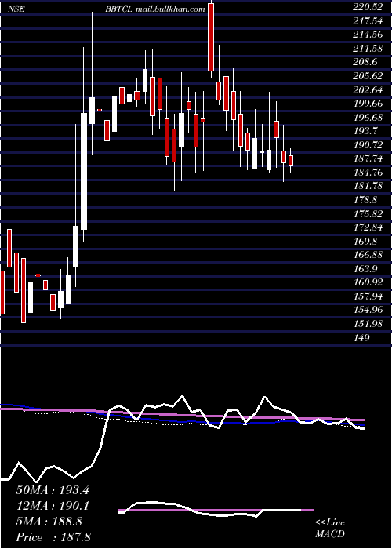392x549 pixels.
Task: Click the 160.92 price axis label
Action: pyautogui.click(x=367, y=282)
